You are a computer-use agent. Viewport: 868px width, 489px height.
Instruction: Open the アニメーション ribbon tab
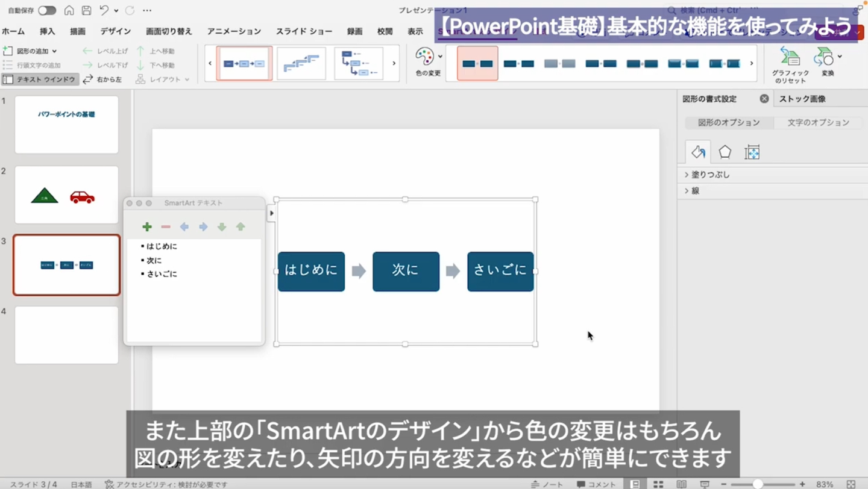click(x=234, y=31)
